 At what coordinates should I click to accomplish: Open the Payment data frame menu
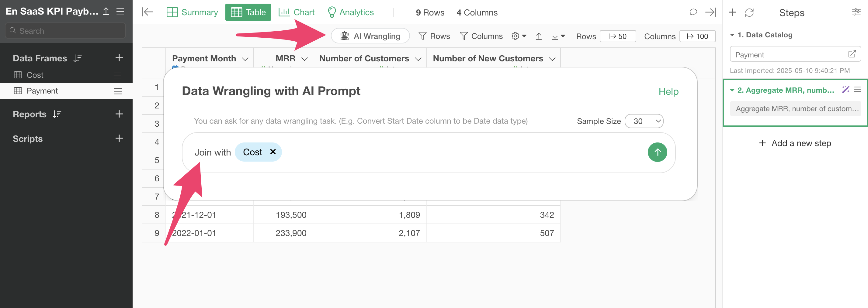tap(118, 91)
